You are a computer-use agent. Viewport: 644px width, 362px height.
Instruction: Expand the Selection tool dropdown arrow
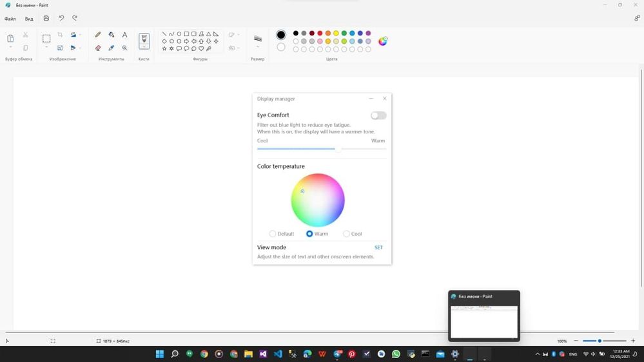tap(46, 48)
